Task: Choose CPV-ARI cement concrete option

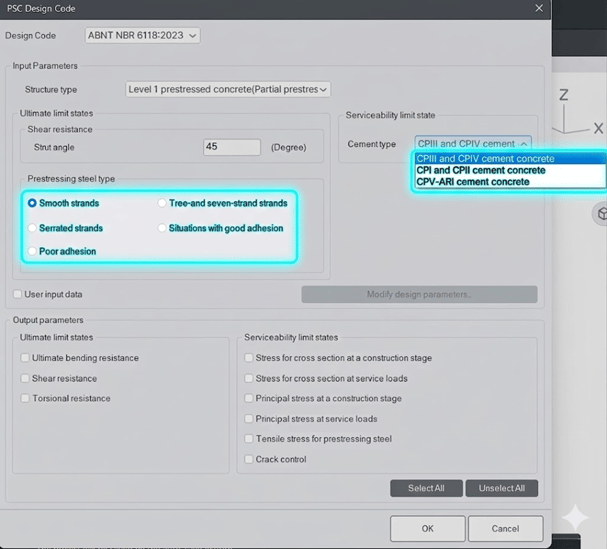Action: pyautogui.click(x=473, y=182)
